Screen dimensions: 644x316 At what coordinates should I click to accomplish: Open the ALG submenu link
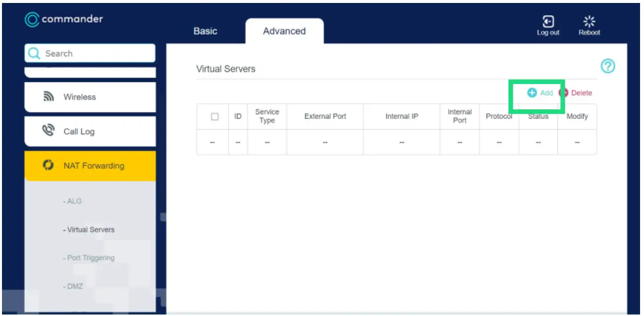[73, 201]
